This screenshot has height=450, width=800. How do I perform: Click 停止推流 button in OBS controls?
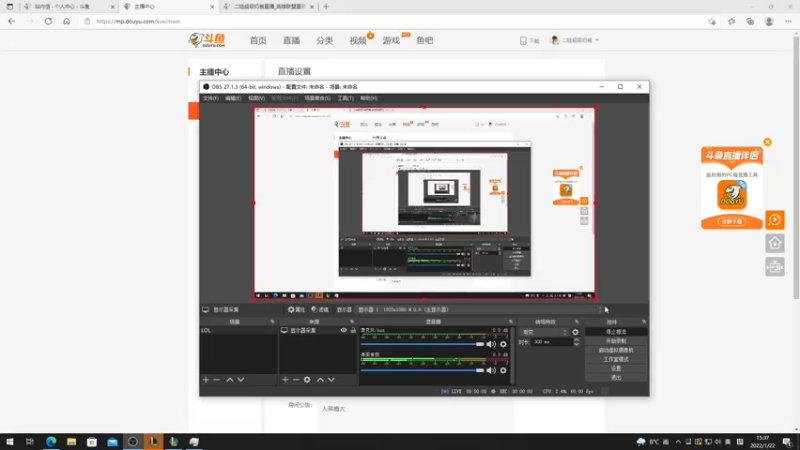616,332
